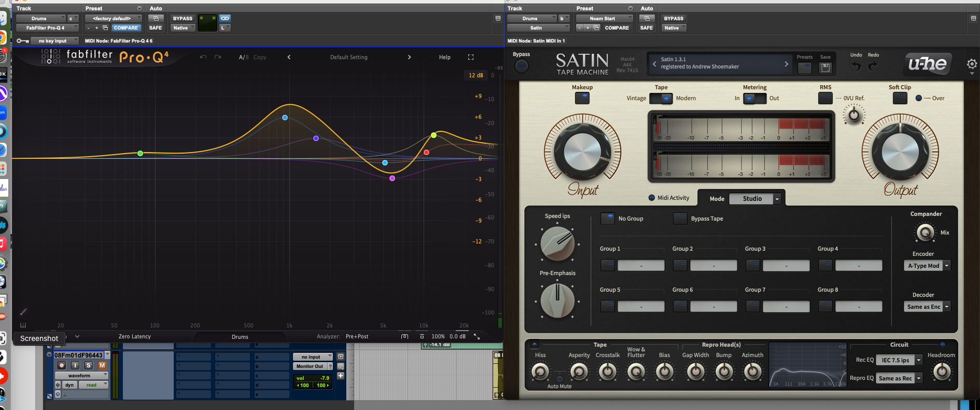Screen dimensions: 980x410
Task: Open Satin Presets browser
Action: point(805,67)
